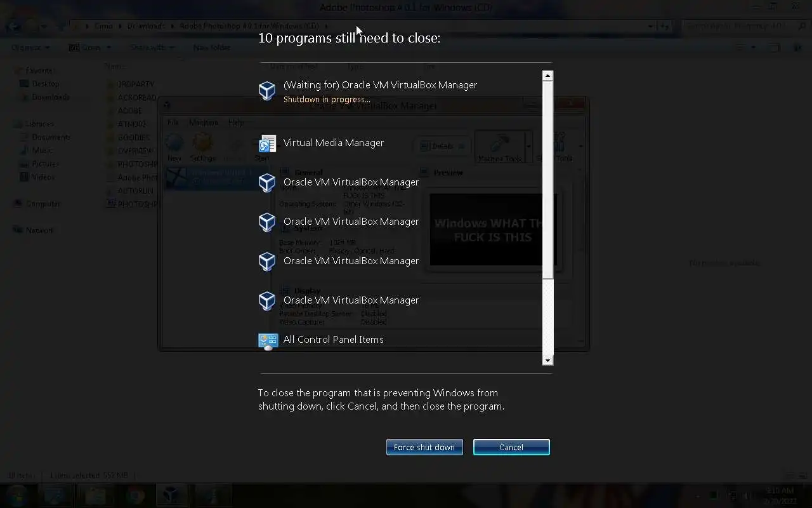Select the ADOBE folder in Explorer
The height and width of the screenshot is (508, 812).
point(124,110)
